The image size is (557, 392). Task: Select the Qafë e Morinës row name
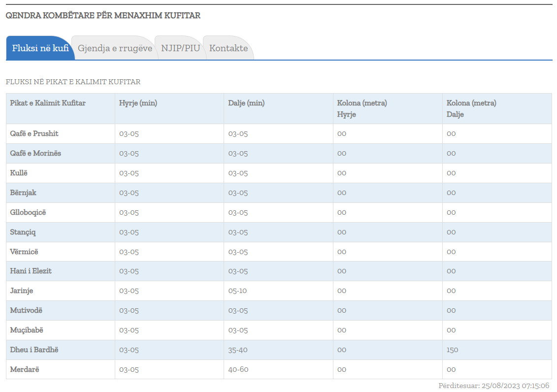point(35,153)
